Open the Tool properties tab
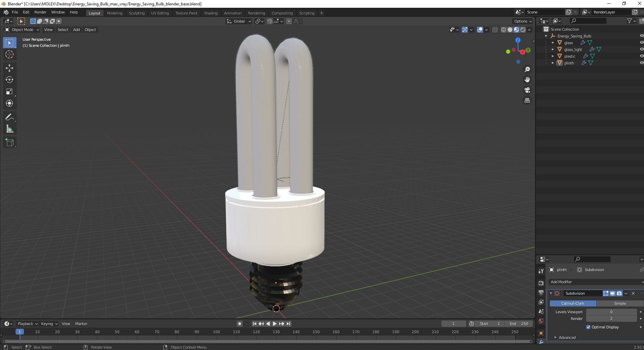 tap(541, 271)
